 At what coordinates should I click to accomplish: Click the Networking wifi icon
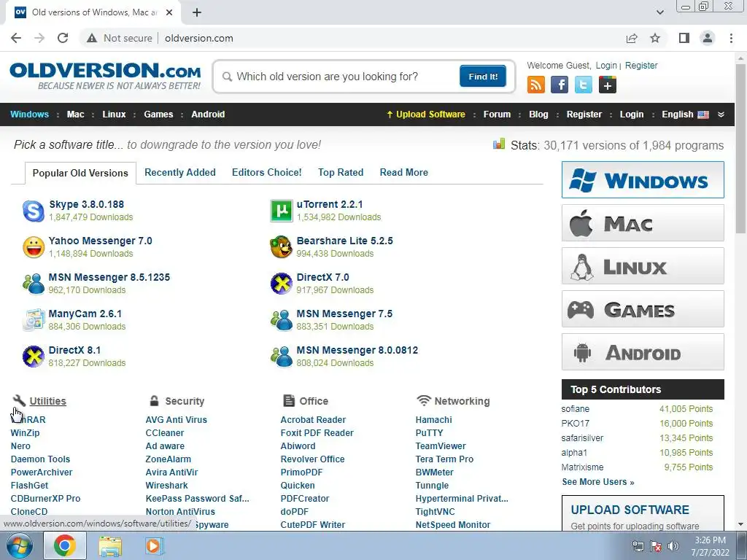(x=424, y=400)
